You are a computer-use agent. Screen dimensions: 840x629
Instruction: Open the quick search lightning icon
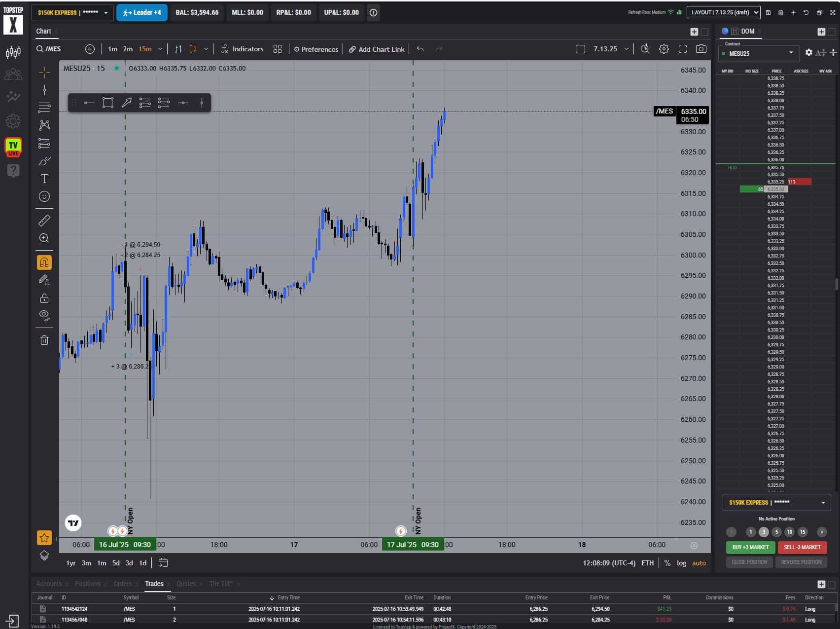click(x=645, y=49)
